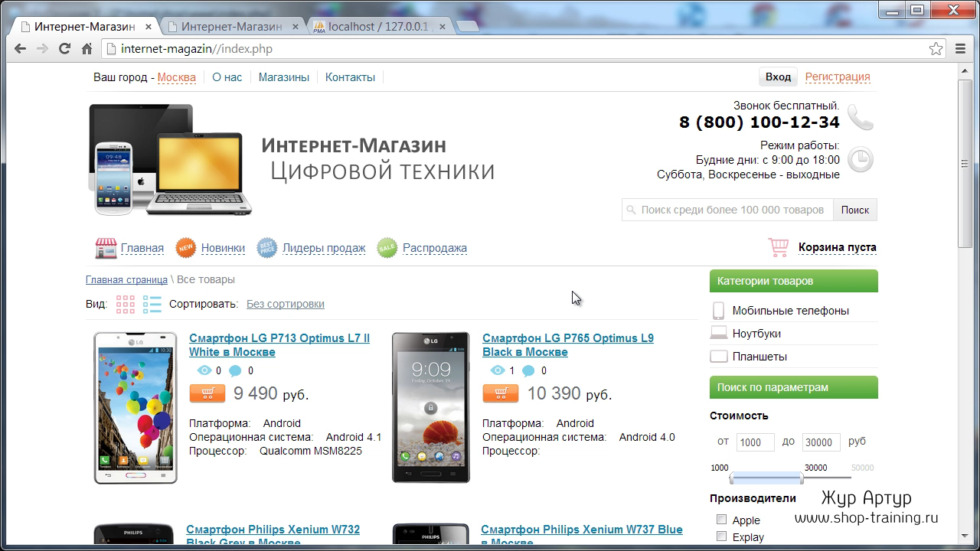Click the minimum price field showing 1000
980x551 pixels.
755,442
